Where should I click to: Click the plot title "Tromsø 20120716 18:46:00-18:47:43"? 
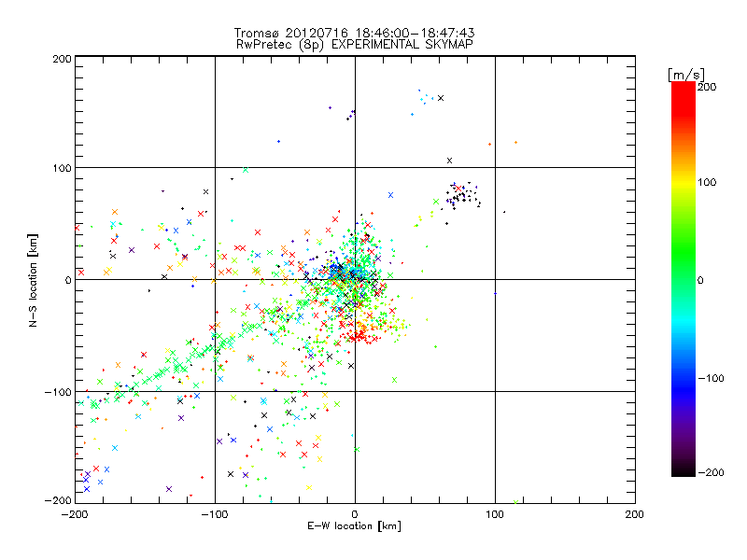355,33
